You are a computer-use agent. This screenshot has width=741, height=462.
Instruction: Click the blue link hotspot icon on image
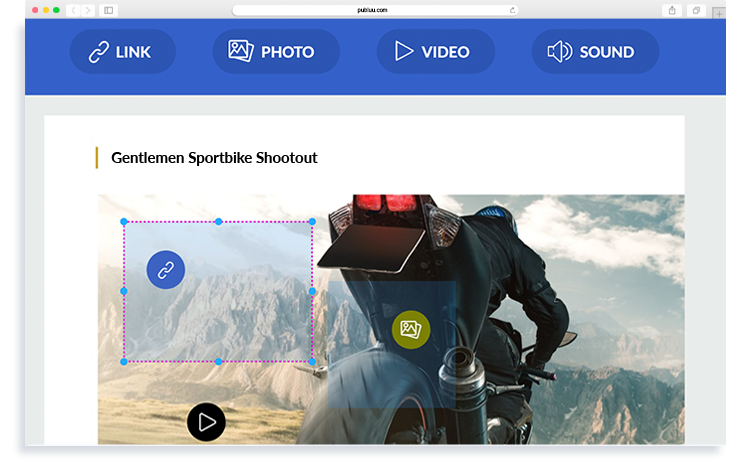click(166, 270)
